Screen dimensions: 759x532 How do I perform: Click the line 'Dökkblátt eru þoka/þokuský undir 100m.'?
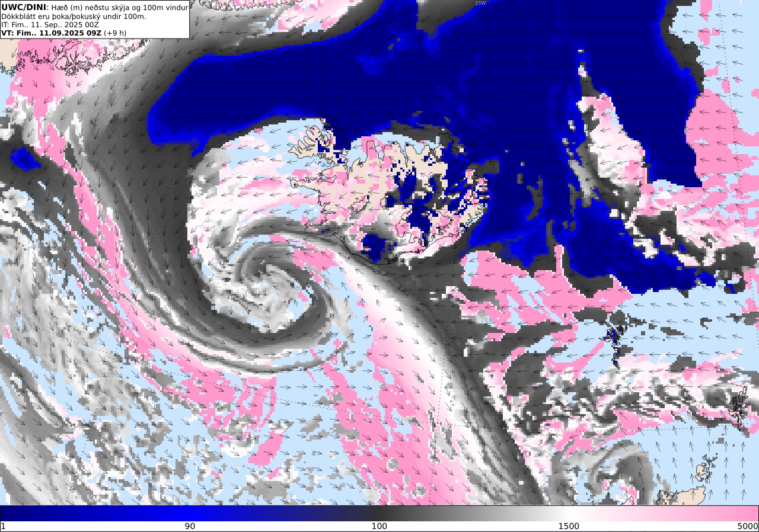tap(74, 16)
